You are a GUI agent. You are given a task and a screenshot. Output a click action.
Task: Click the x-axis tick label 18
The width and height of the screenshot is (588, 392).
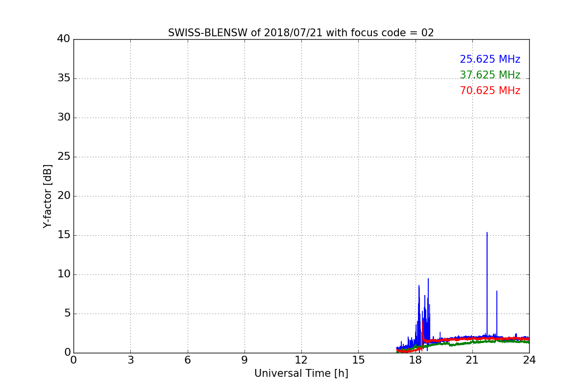(x=415, y=360)
